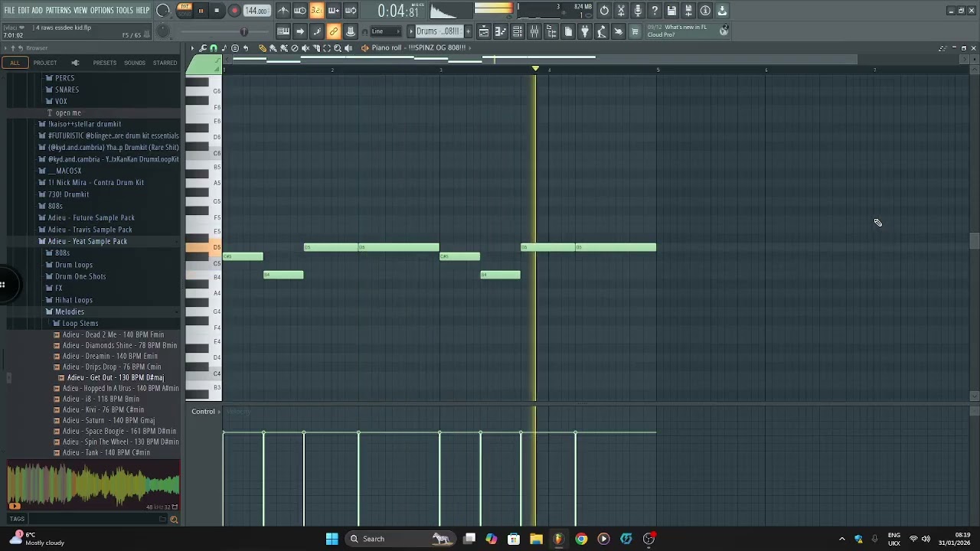This screenshot has width=980, height=551.
Task: Click the master pitch slider handle
Action: [x=243, y=31]
